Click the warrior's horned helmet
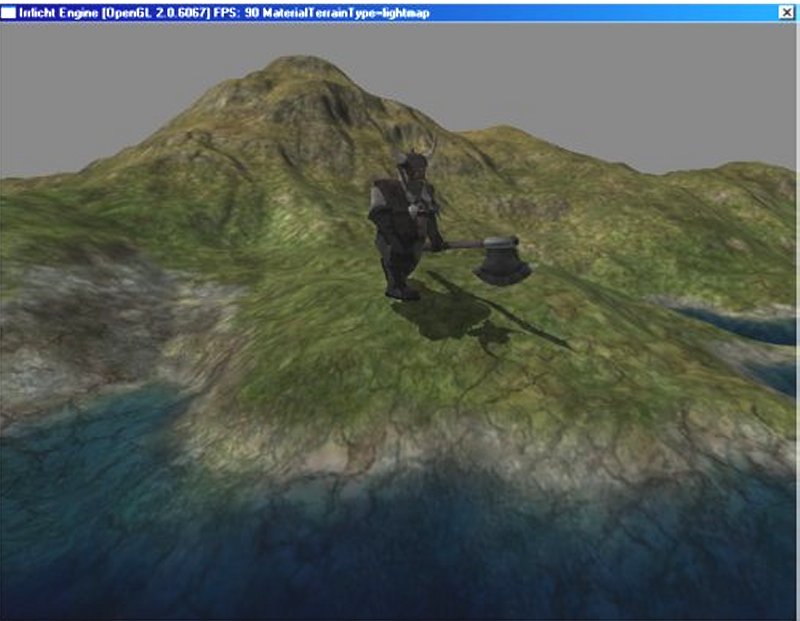This screenshot has width=800, height=621. point(412,163)
